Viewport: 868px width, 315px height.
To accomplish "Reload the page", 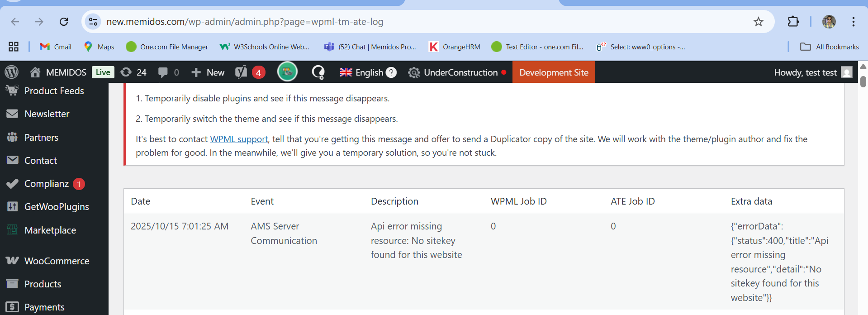I will tap(64, 22).
